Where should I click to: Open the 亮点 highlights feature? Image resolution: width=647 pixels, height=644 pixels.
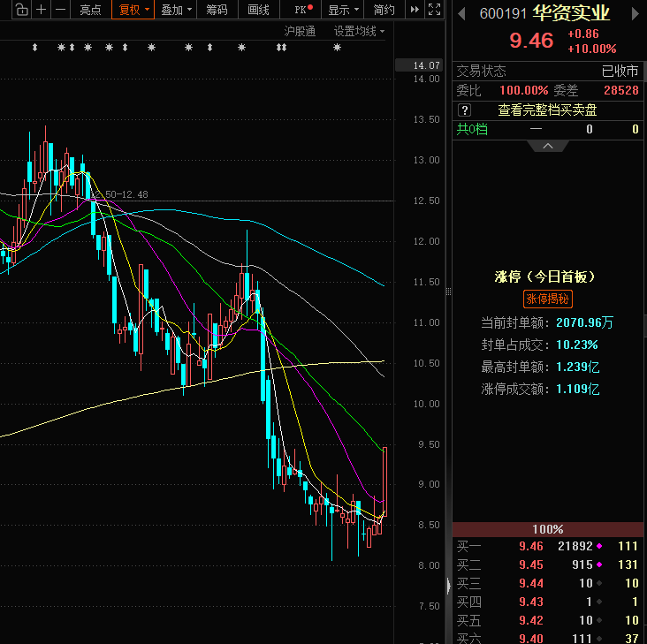click(x=90, y=9)
